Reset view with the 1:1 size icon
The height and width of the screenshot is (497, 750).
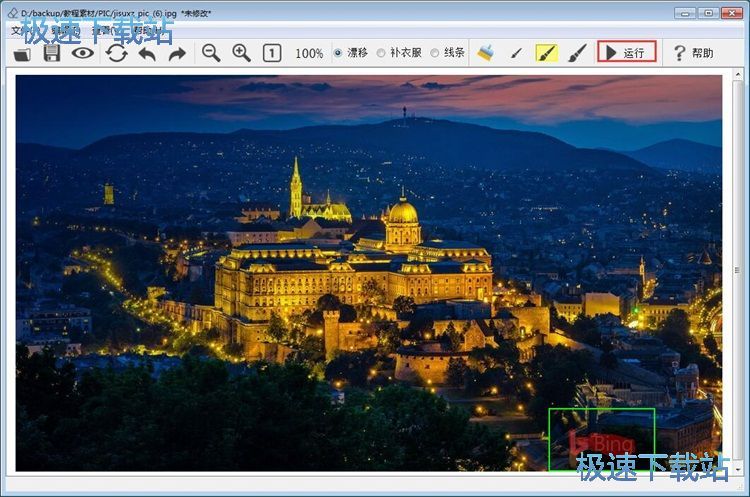point(272,53)
